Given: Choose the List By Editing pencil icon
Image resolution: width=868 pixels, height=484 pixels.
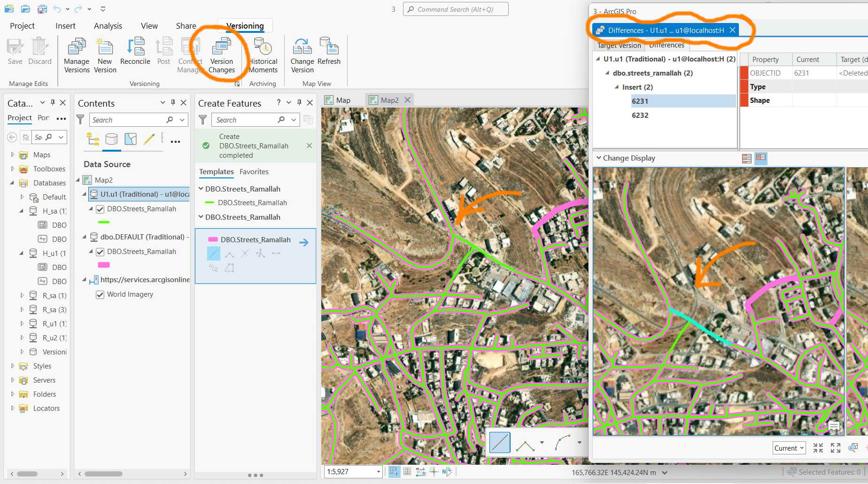Looking at the screenshot, I should click(x=149, y=139).
